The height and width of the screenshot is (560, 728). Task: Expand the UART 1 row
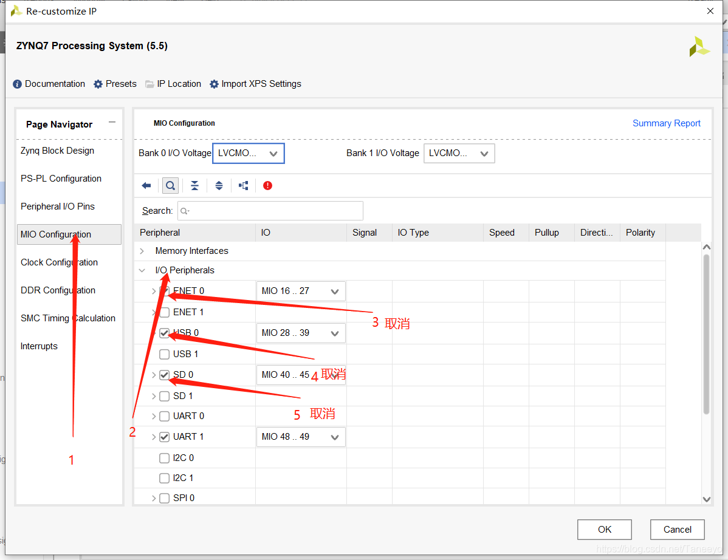154,437
